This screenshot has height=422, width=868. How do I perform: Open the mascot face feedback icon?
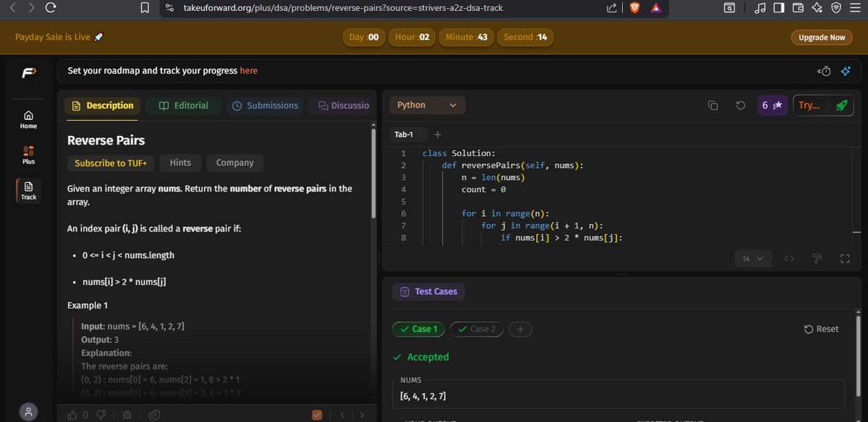click(x=154, y=415)
